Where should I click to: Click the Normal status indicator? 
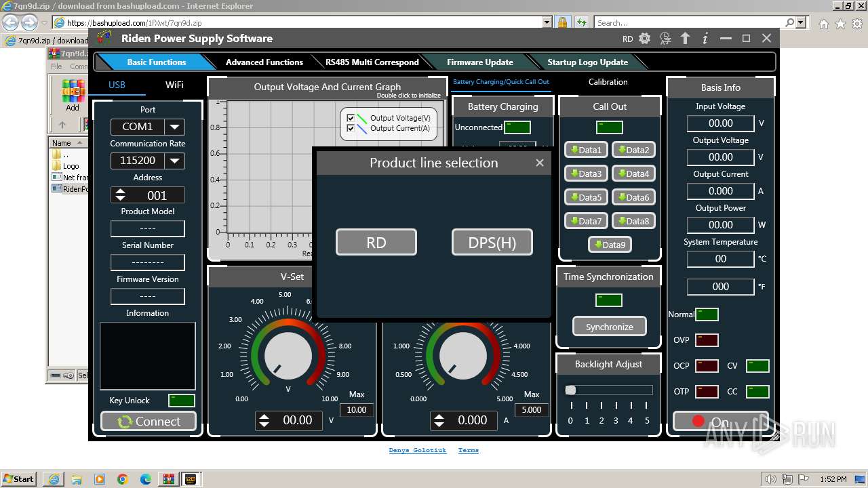tap(707, 314)
